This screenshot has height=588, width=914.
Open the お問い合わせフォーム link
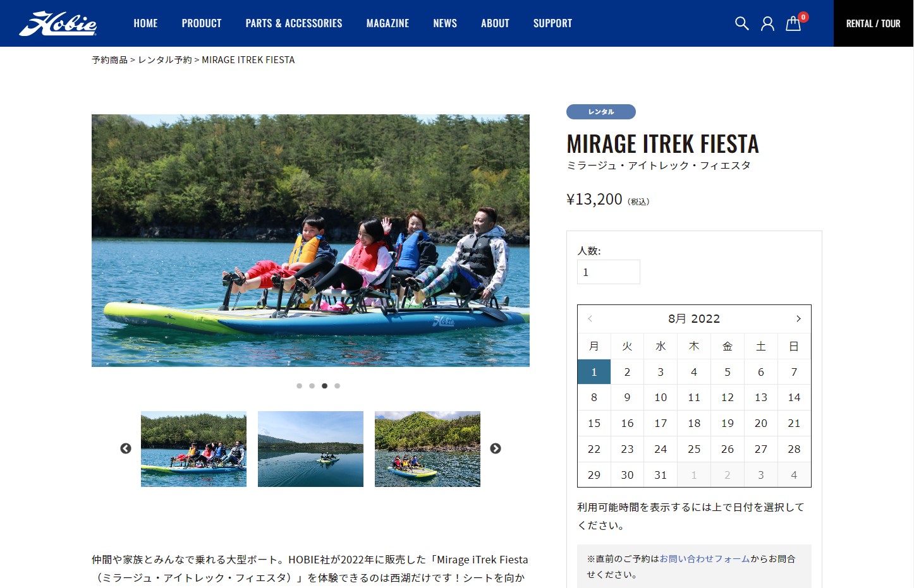point(704,559)
